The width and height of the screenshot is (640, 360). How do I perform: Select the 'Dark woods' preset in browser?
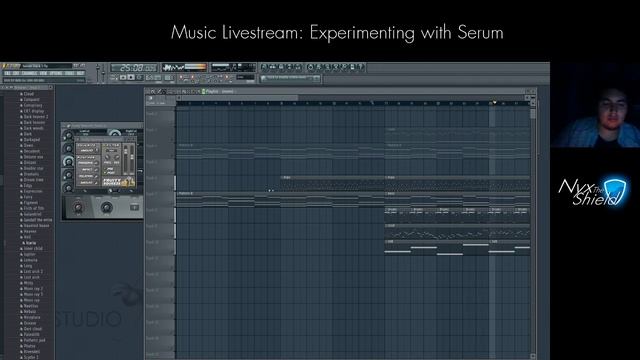(x=33, y=128)
